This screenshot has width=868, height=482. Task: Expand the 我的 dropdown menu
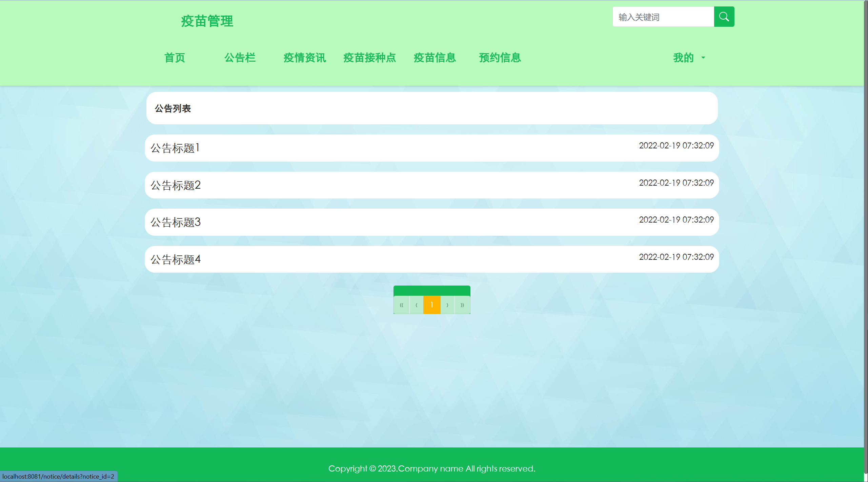point(683,58)
